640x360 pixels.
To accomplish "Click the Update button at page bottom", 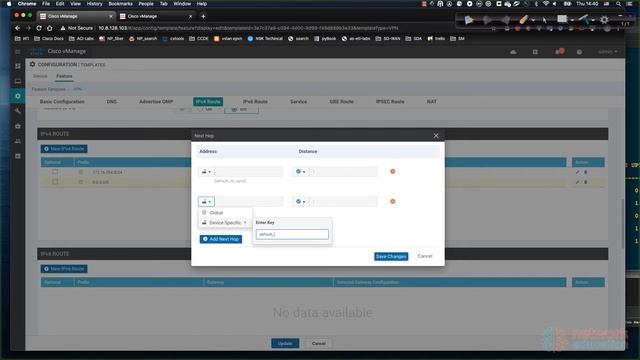I will click(285, 344).
